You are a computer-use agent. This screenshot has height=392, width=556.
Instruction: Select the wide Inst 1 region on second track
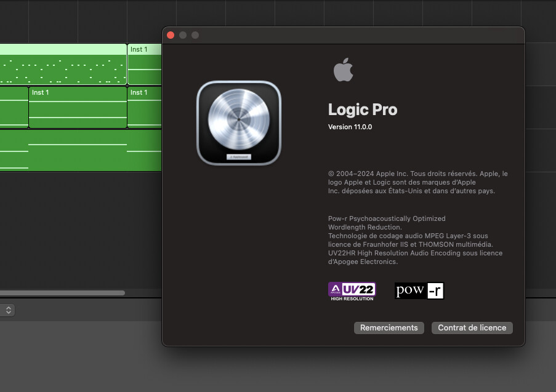coord(78,108)
